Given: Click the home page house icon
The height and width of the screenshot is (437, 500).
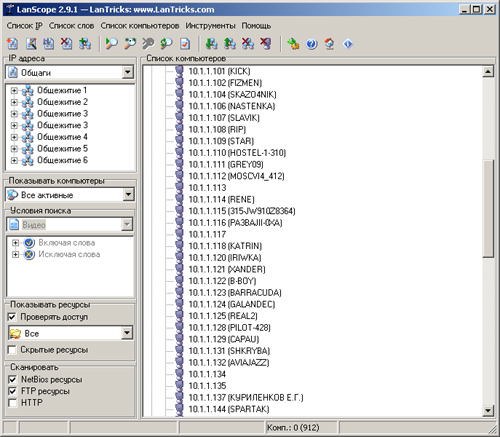Looking at the screenshot, I should coord(329,44).
